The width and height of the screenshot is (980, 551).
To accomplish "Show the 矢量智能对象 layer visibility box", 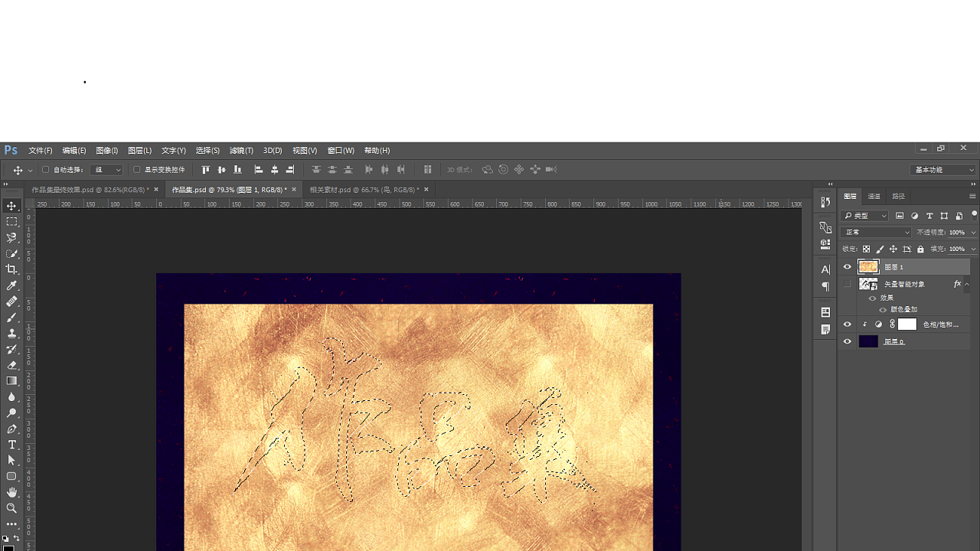I will click(847, 284).
